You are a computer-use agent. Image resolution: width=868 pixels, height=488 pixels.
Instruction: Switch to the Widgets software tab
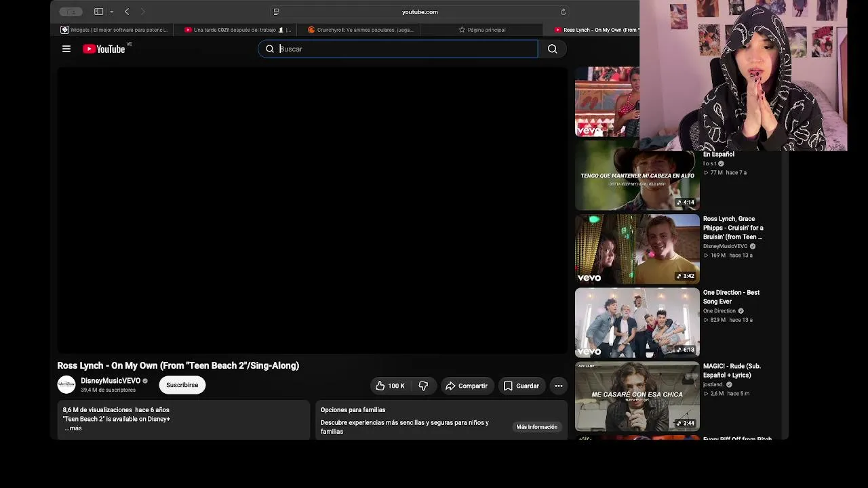114,30
